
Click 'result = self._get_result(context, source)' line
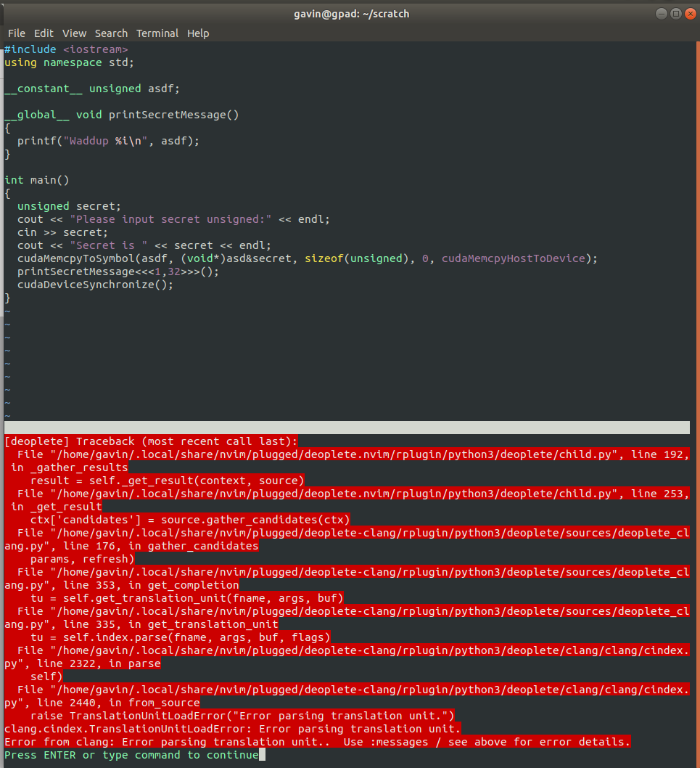coord(167,481)
